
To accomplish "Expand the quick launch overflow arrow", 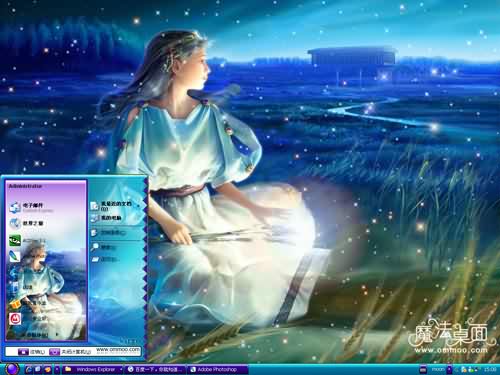I will click(57, 369).
